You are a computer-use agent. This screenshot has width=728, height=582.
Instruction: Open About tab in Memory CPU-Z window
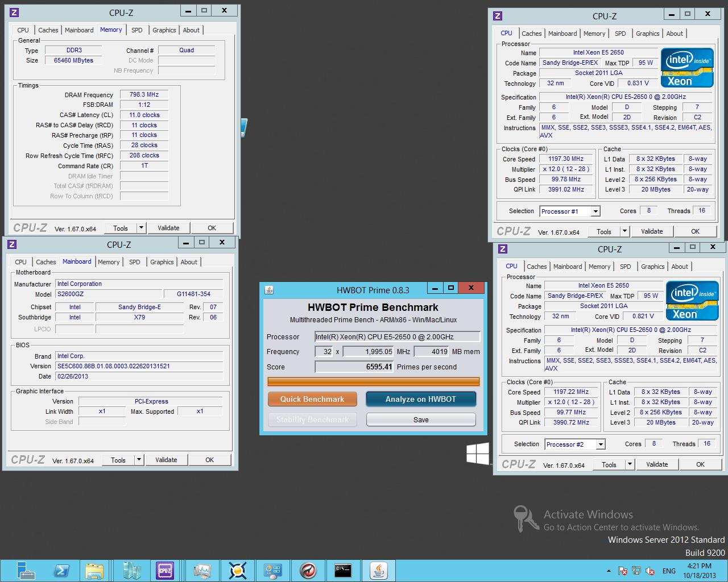click(191, 30)
